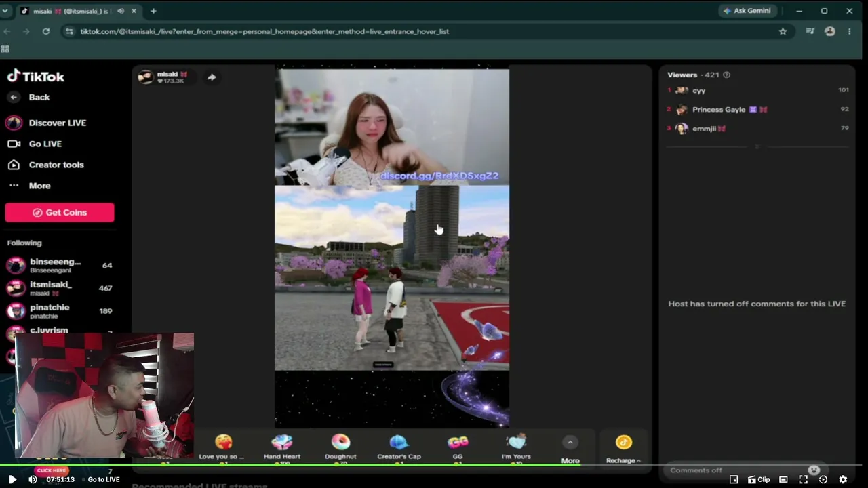
Task: Send the Doughnut gift
Action: (x=340, y=449)
